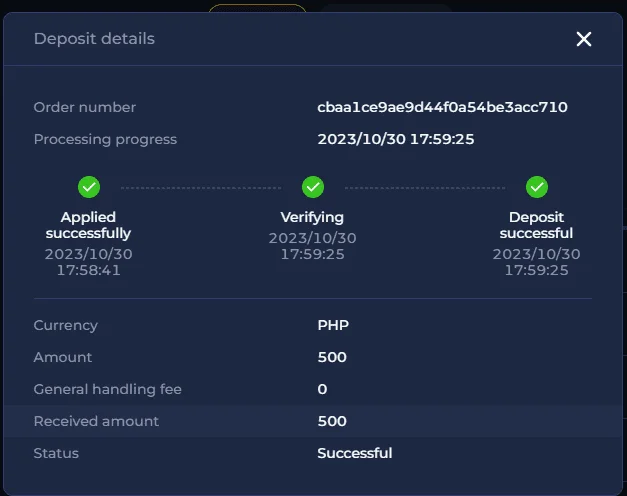Click the Deposit successful step label
Viewport: 627px width, 496px height.
point(536,225)
